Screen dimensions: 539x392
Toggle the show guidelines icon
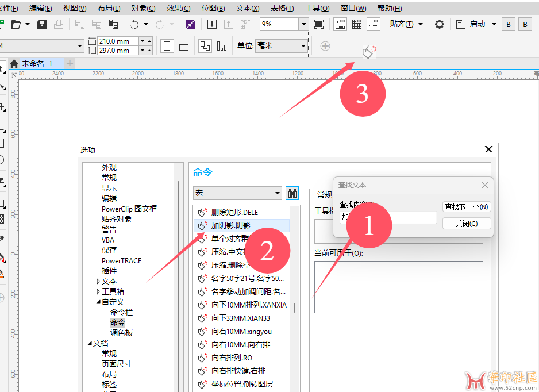(x=374, y=24)
